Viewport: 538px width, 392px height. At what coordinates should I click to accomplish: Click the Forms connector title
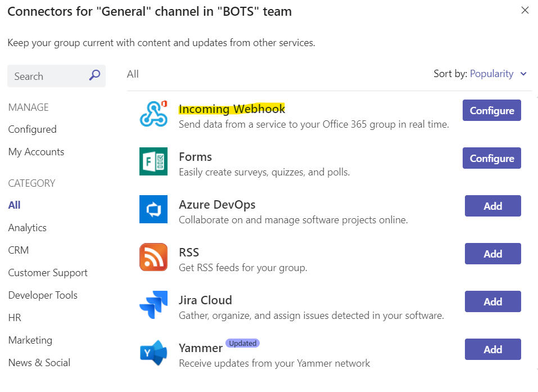[x=195, y=156]
